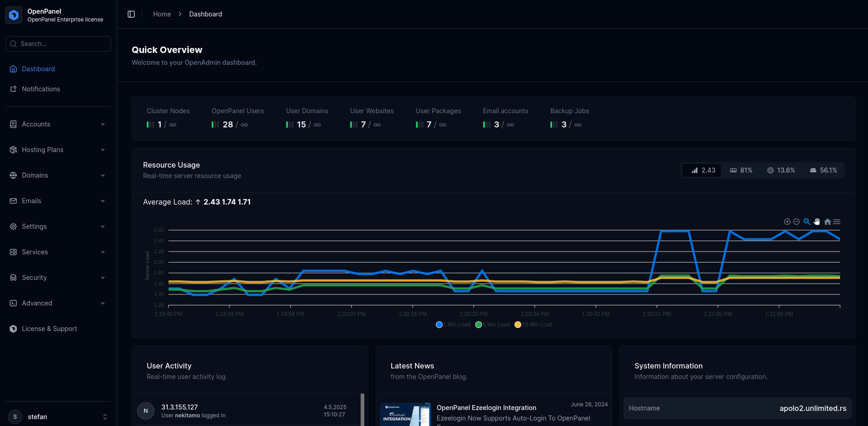Switch to the 81% memory usage tab
The height and width of the screenshot is (426, 868).
coord(741,170)
